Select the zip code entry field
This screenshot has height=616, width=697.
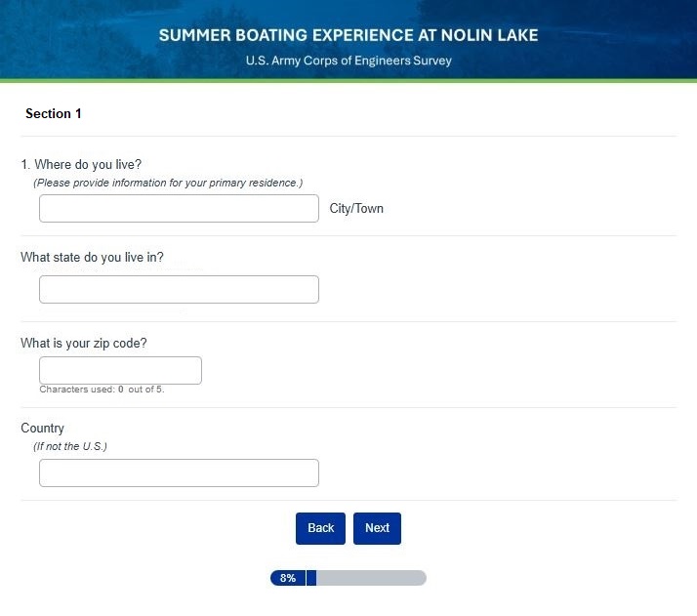(120, 370)
